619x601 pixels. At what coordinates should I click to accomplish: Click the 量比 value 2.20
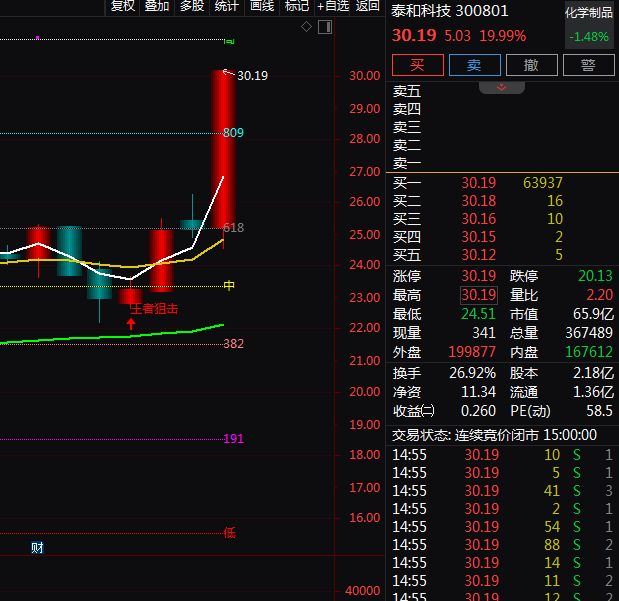(599, 295)
